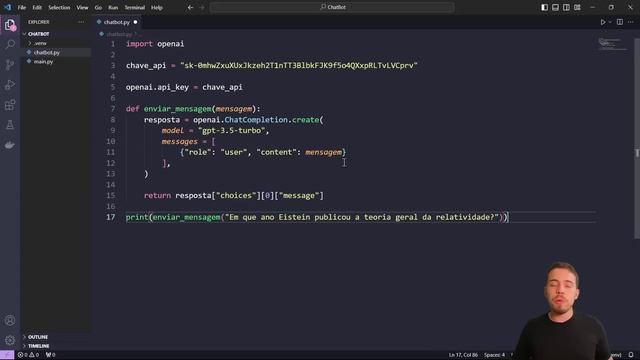Toggle bottom panel layout icon
This screenshot has width=640, height=360.
(556, 7)
